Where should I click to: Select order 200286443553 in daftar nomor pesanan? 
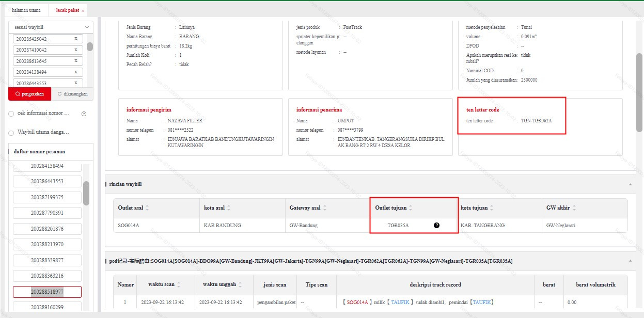coord(47,181)
